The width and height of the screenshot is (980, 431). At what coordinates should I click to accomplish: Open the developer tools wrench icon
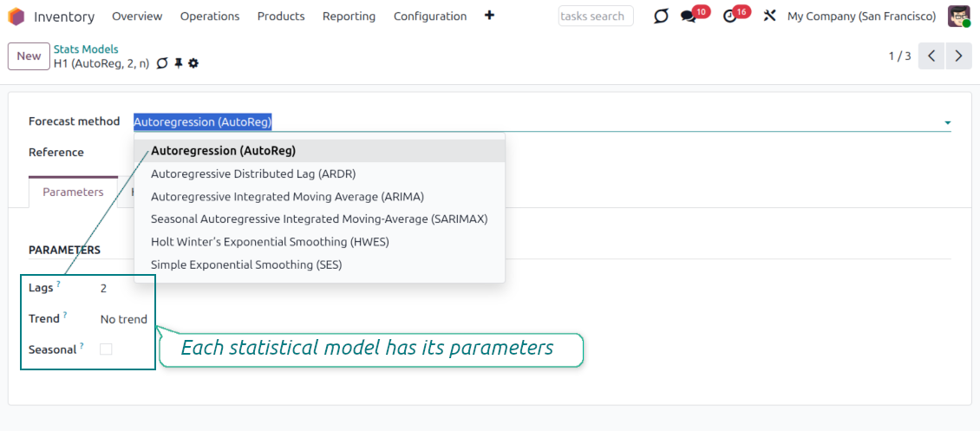pos(769,16)
